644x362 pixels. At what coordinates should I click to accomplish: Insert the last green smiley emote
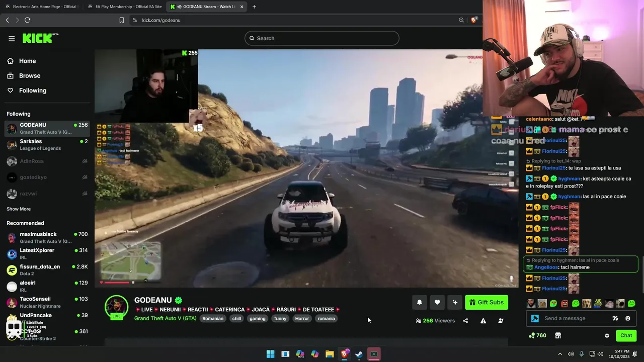tap(632, 303)
